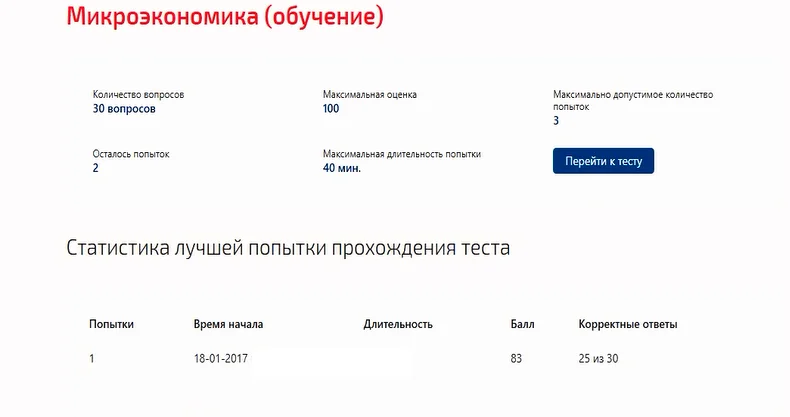
Task: Click the Корректные ответы column header
Action: 628,324
